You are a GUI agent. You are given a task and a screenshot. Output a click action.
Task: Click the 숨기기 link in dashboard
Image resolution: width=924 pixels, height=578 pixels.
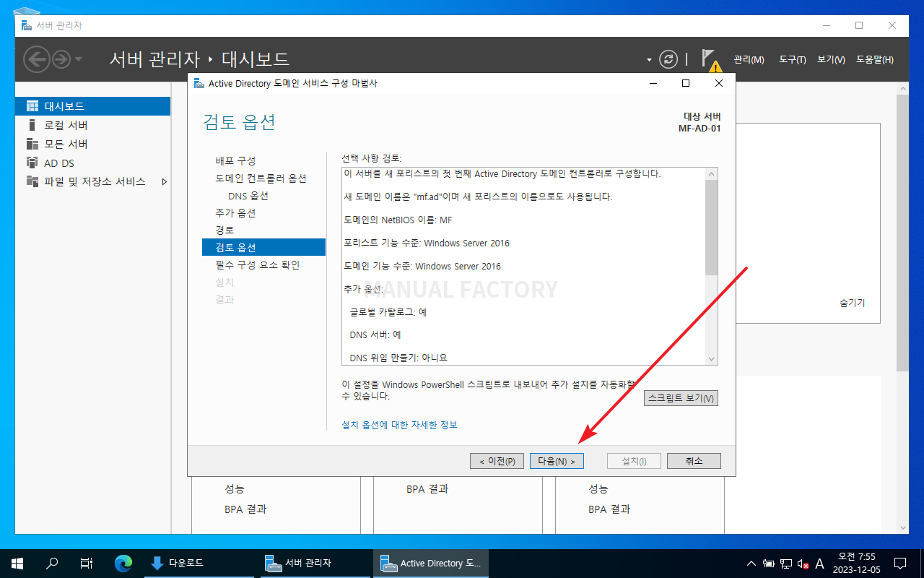pos(852,303)
